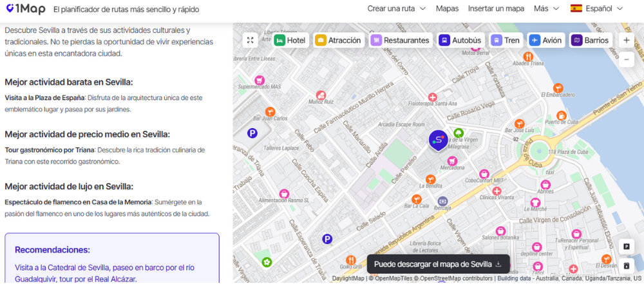Toggle the parking layer map button

click(627, 247)
